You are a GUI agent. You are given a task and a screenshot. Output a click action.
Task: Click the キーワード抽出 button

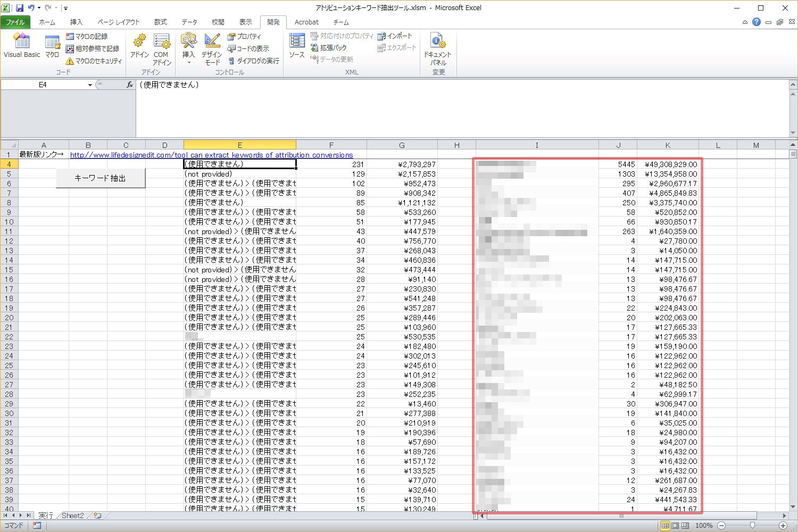click(101, 178)
